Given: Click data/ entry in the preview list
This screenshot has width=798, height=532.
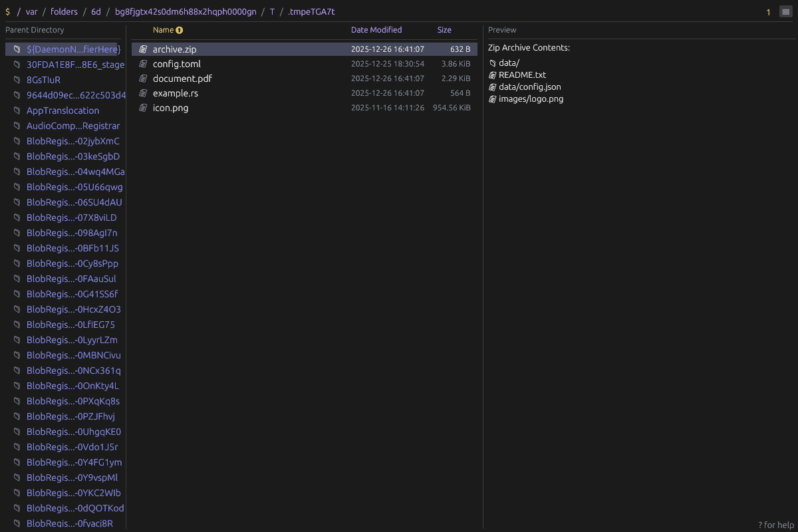Looking at the screenshot, I should [x=509, y=63].
